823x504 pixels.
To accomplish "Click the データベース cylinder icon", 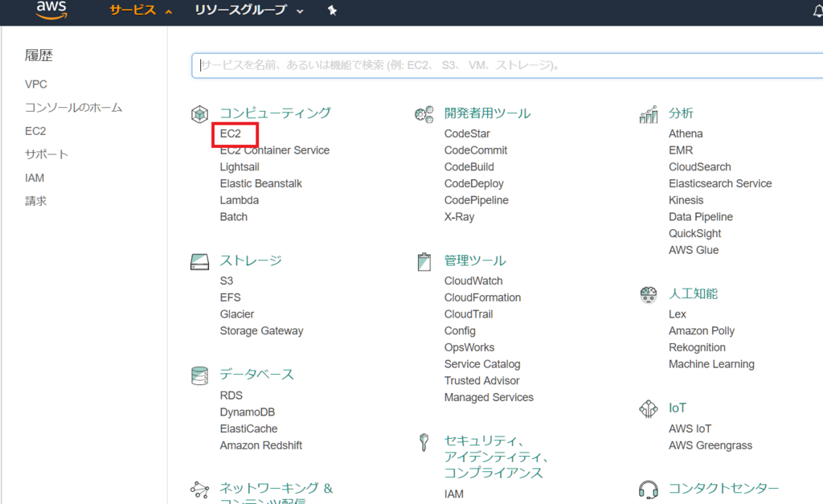I will [x=199, y=375].
